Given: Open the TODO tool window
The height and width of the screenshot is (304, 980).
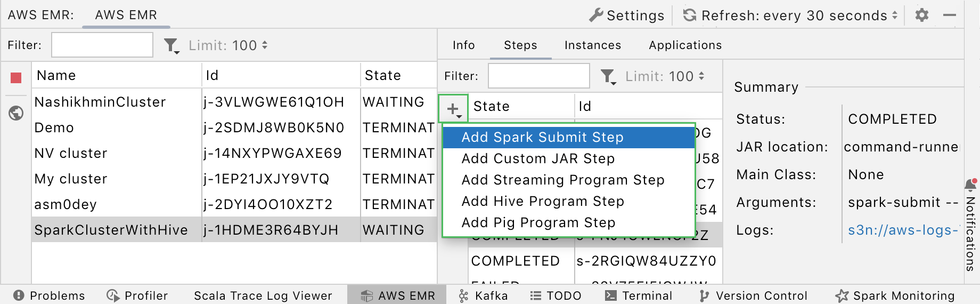Looking at the screenshot, I should (x=556, y=295).
